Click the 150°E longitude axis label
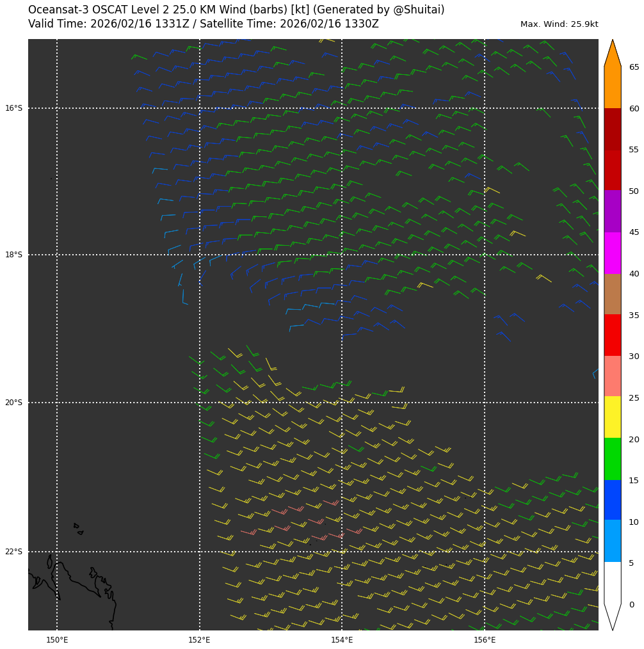Image resolution: width=644 pixels, height=649 pixels. coord(57,639)
